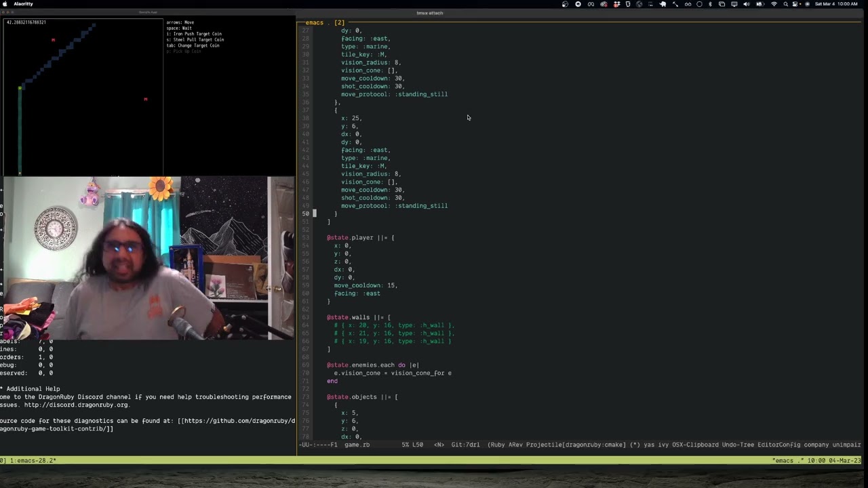This screenshot has width=868, height=488.
Task: Click the number 42.28832116788321 in game
Action: coord(26,22)
